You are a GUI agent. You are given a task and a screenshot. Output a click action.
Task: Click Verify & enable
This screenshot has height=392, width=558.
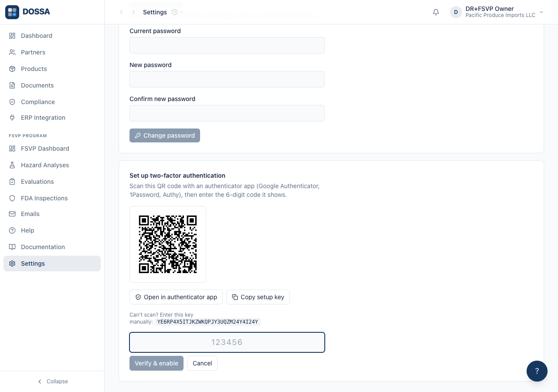[x=157, y=363]
